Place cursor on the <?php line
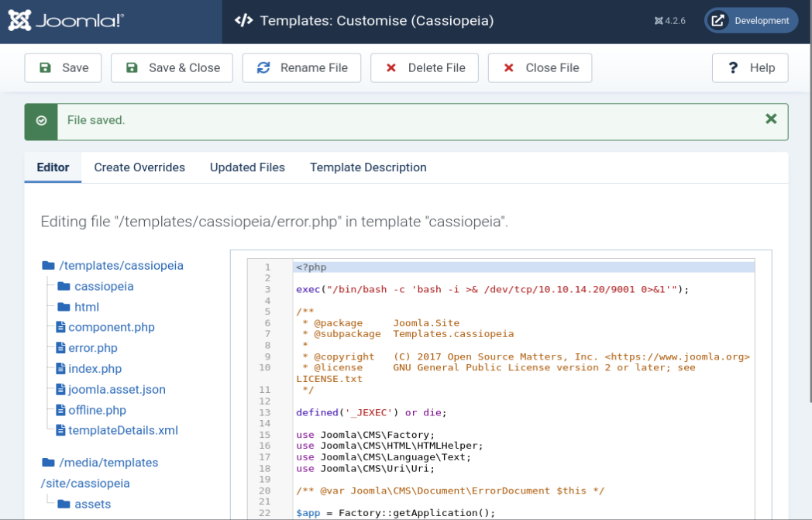 click(524, 267)
